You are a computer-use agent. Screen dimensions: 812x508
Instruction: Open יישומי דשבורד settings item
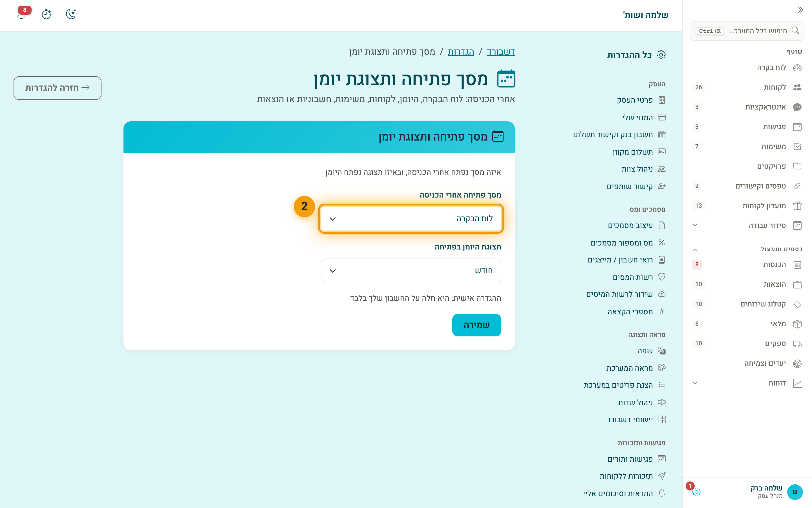pos(636,420)
